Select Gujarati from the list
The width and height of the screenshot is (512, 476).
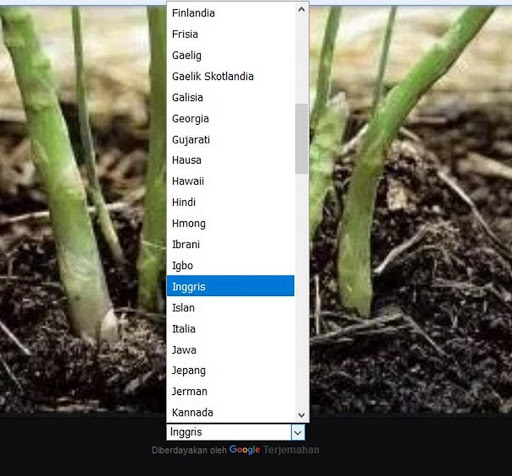tap(230, 139)
